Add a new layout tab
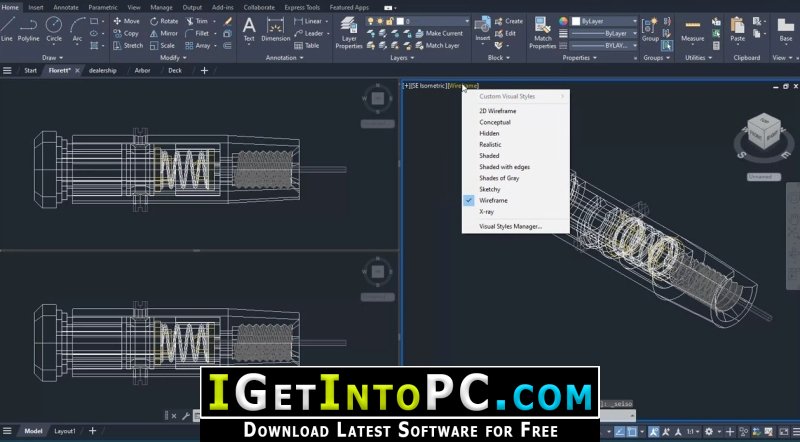 point(92,431)
